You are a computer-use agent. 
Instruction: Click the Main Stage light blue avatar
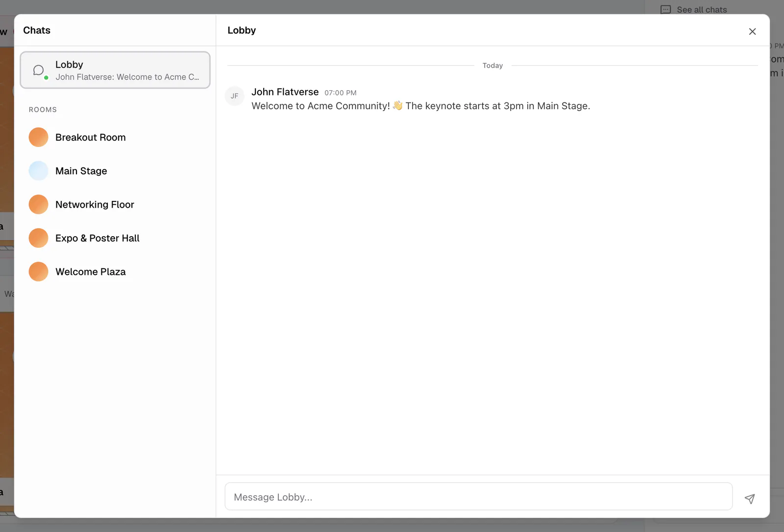38,171
